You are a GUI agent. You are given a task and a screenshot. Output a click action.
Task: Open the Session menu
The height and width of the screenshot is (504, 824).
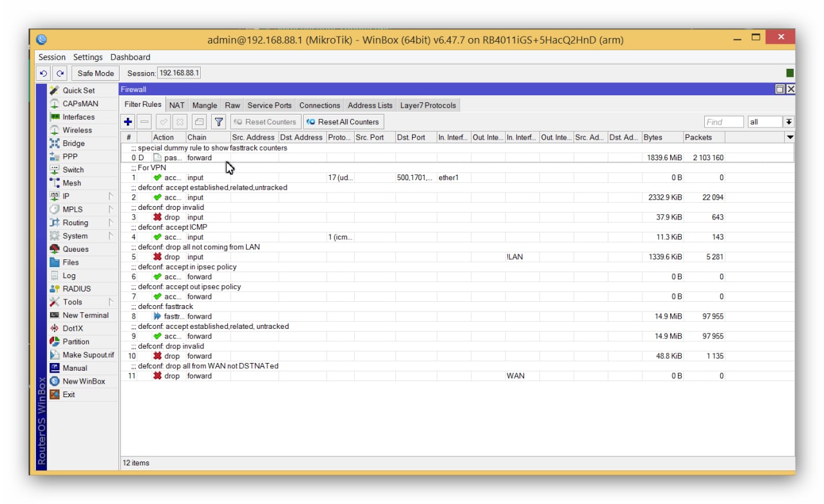pyautogui.click(x=51, y=57)
